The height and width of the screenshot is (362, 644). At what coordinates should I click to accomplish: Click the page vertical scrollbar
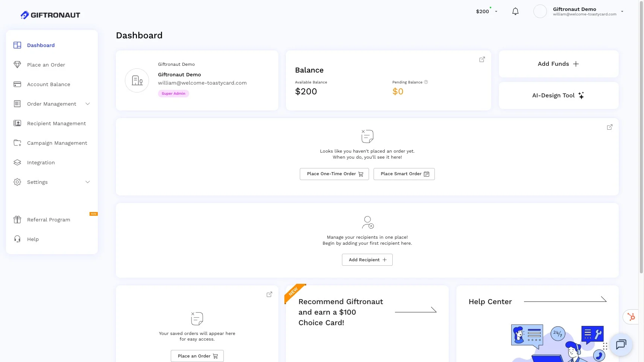coord(641,137)
